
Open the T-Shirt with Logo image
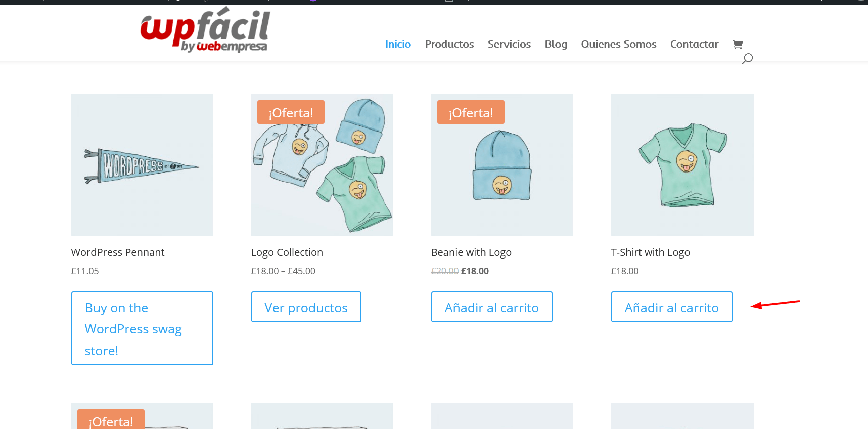point(682,165)
